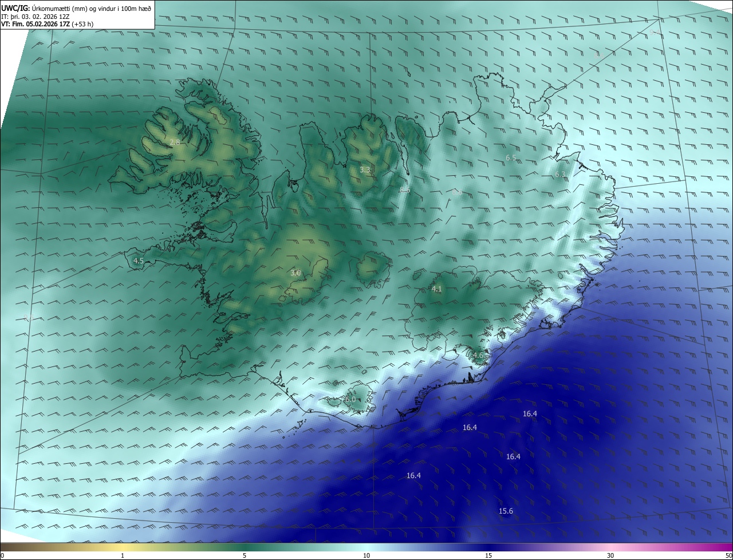Select the initialization time line "IT: þri. 03. 02. 2026 12Z"
The image size is (733, 560).
(36, 17)
